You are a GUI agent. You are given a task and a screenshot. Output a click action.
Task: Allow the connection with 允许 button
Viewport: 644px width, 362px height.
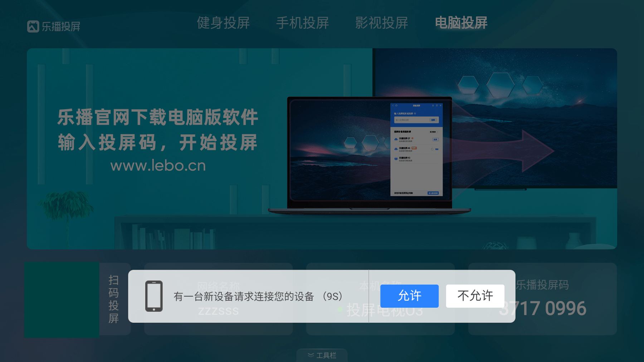tap(409, 296)
